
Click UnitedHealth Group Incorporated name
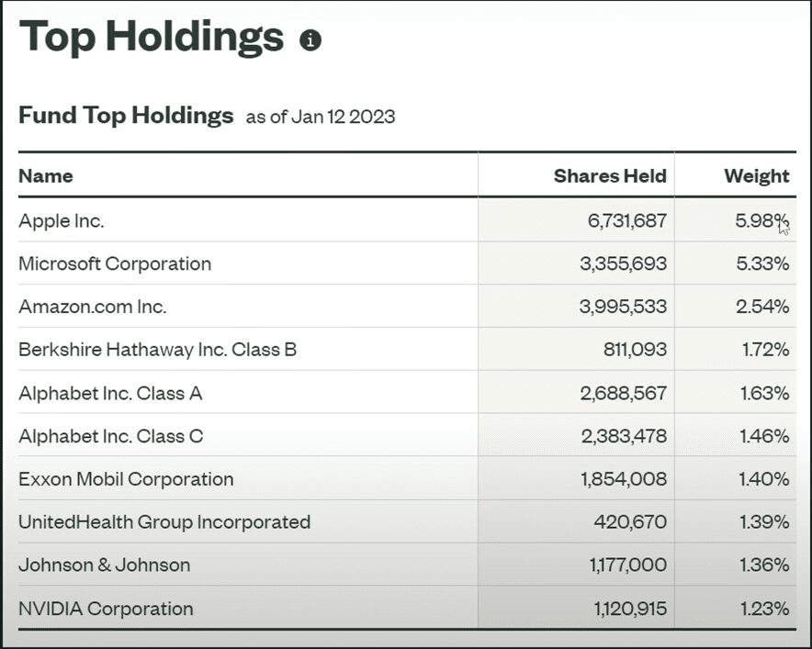(164, 522)
